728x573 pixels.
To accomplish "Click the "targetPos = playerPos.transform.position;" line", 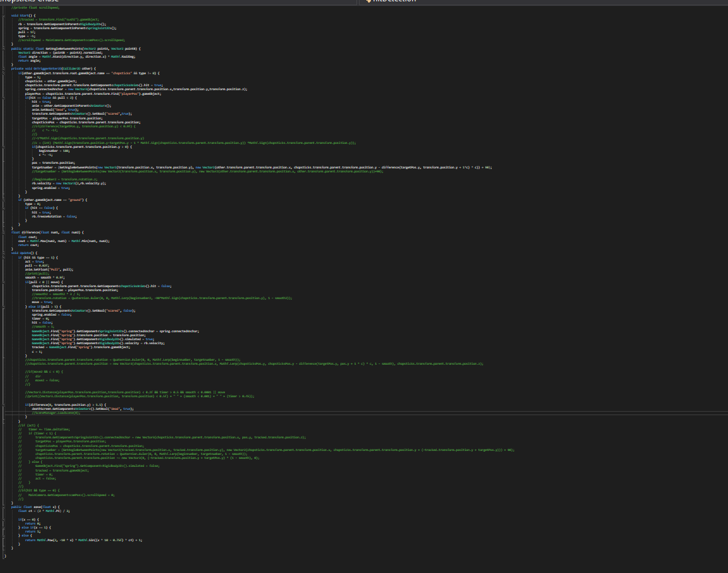I will tap(67, 118).
